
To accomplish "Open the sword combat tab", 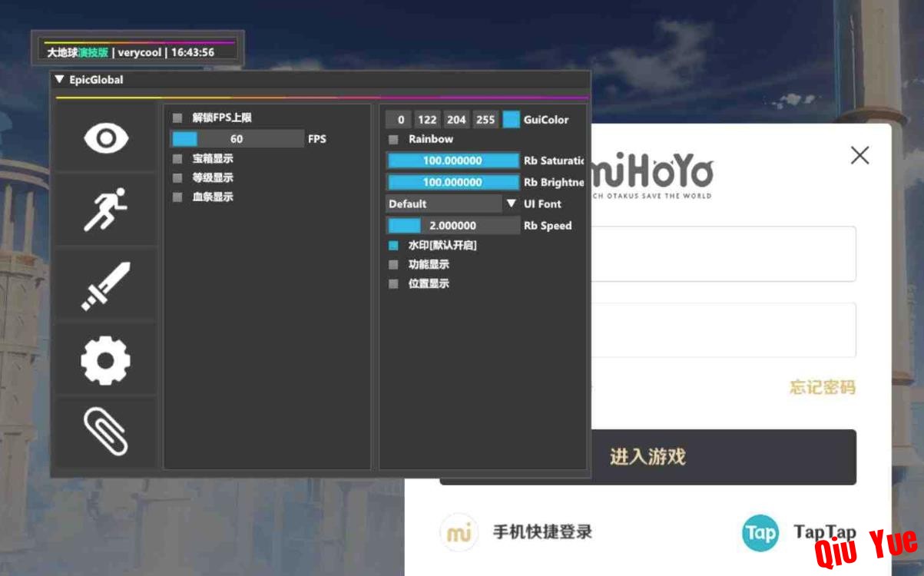I will [106, 286].
